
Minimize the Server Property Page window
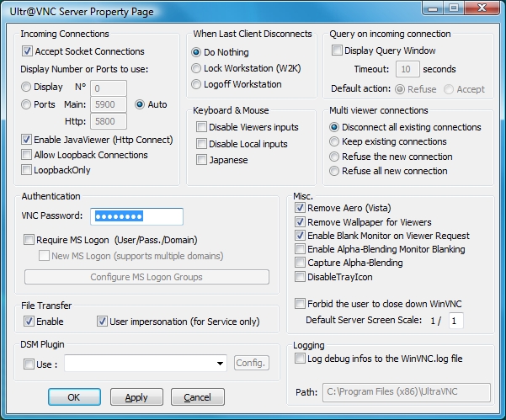(433, 8)
